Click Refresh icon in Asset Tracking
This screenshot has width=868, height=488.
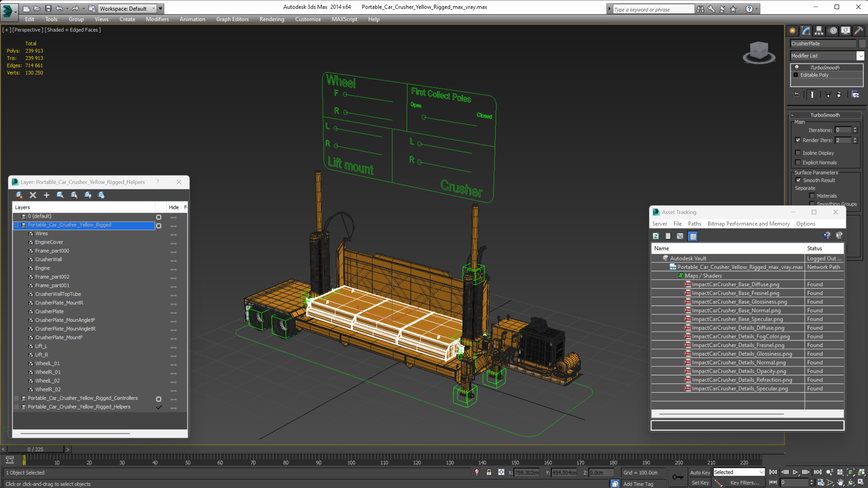656,236
